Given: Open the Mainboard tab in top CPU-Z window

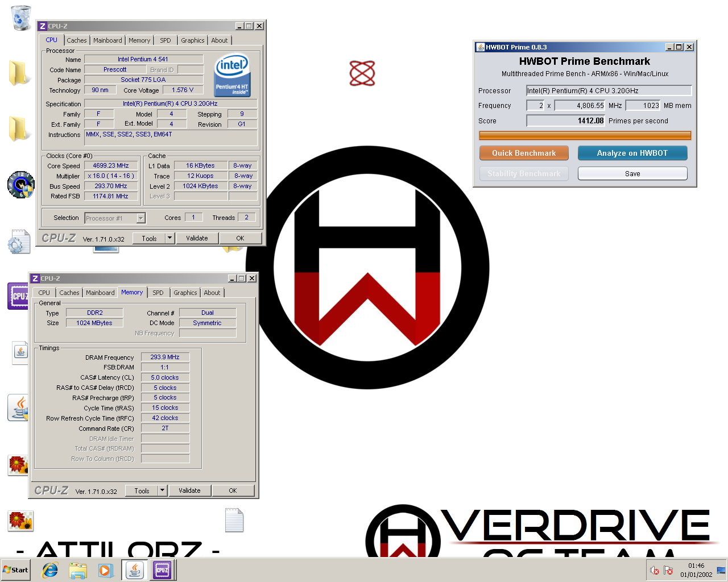Looking at the screenshot, I should (x=107, y=40).
